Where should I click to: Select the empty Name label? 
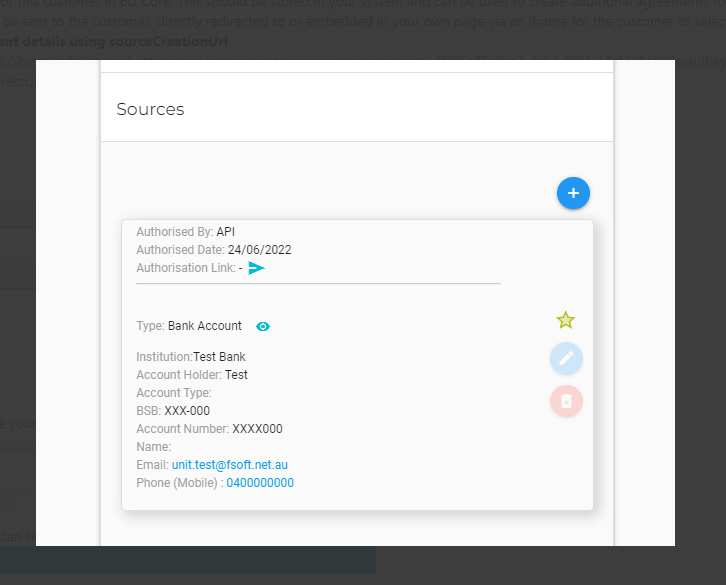coord(154,447)
